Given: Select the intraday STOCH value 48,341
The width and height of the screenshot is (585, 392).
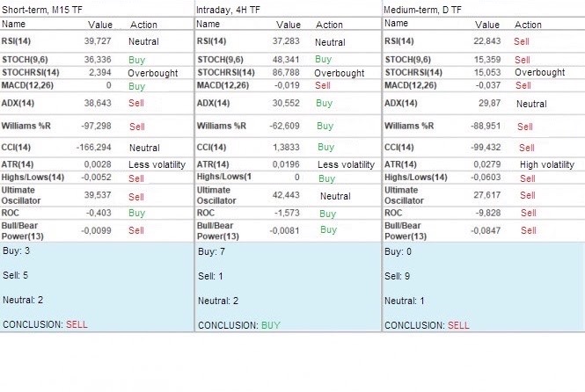Looking at the screenshot, I should click(x=286, y=60).
